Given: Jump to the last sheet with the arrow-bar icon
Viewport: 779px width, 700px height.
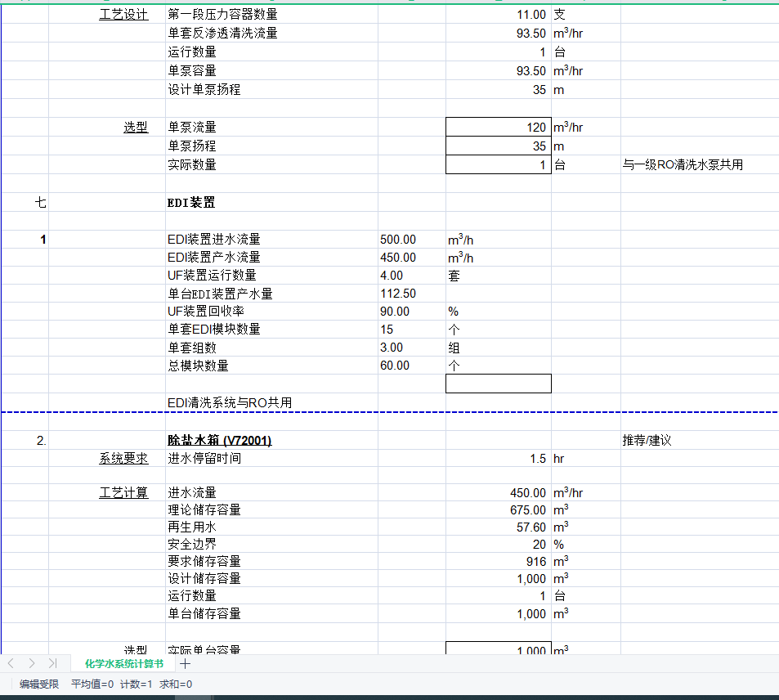Looking at the screenshot, I should [52, 663].
